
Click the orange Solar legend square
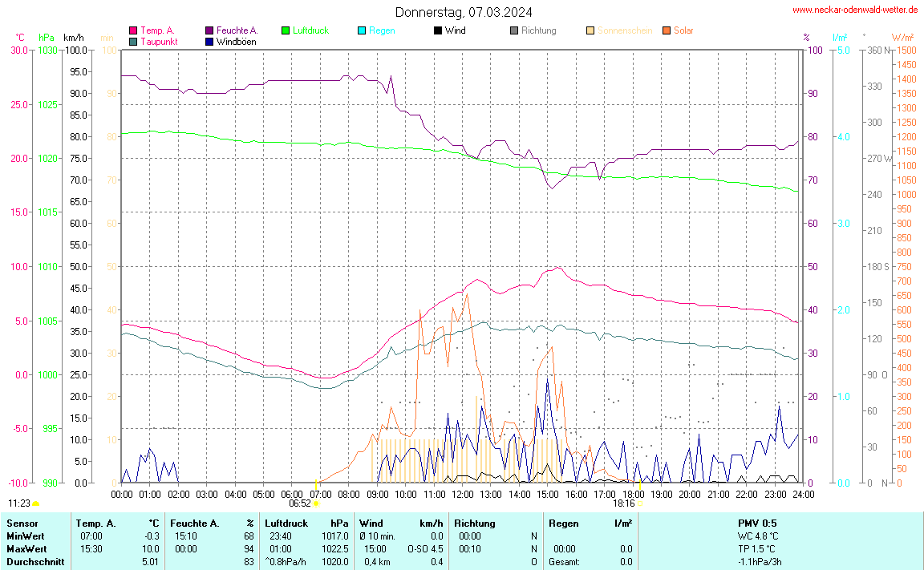point(667,30)
